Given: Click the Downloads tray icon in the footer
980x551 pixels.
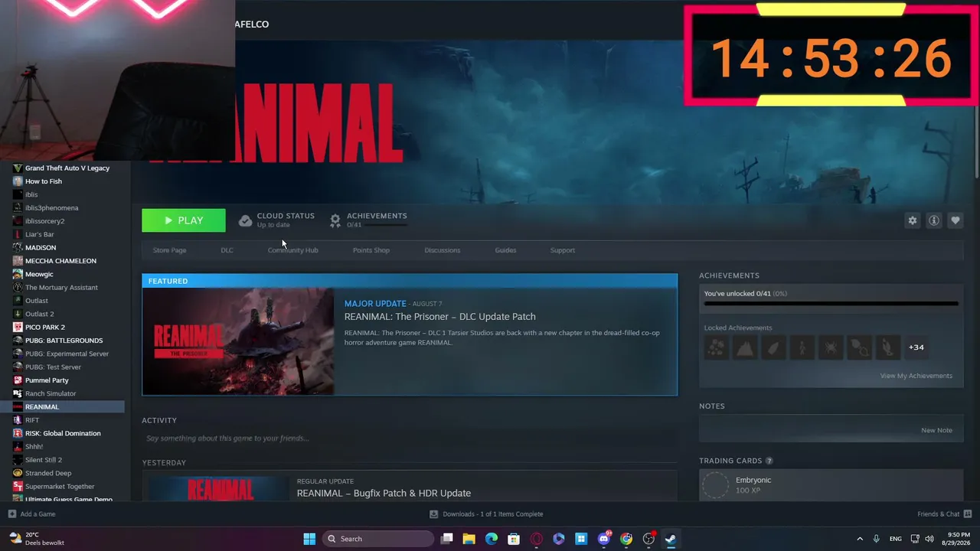Looking at the screenshot, I should 433,514.
